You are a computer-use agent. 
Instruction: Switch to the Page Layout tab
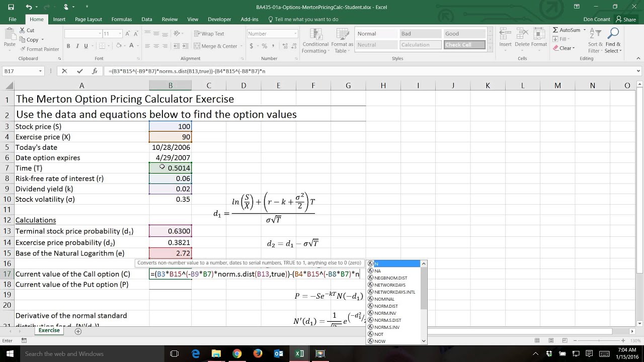88,20
